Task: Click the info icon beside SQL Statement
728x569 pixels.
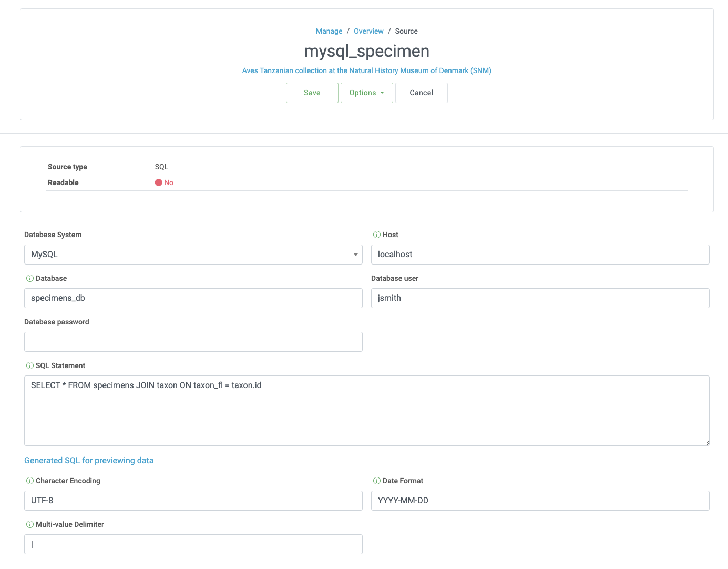Action: click(x=29, y=365)
